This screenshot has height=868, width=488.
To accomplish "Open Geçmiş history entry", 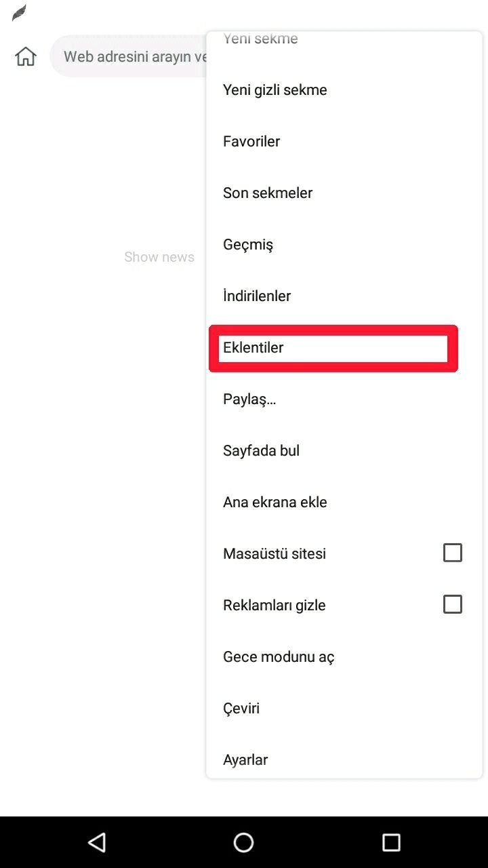I will [x=248, y=245].
